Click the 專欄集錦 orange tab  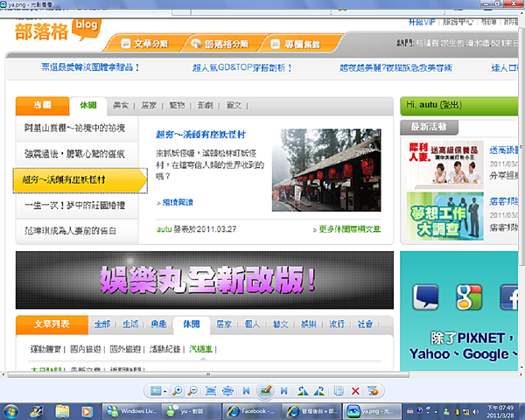[x=296, y=44]
